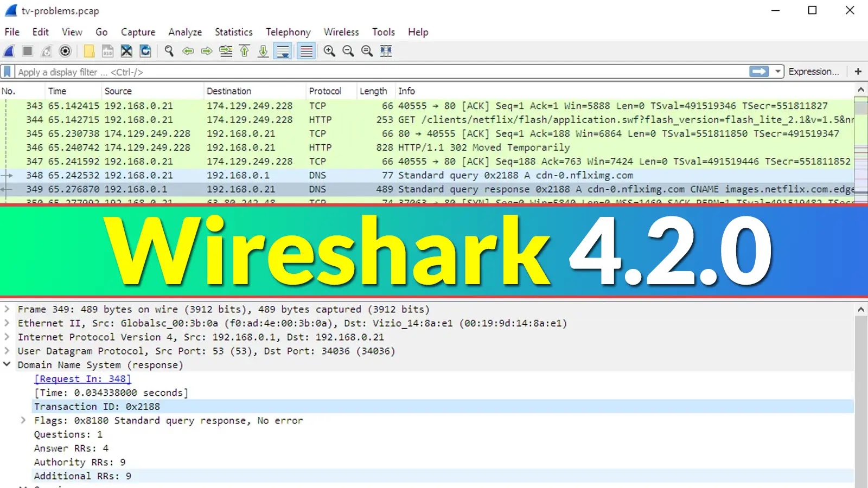Open the Help menu

(x=418, y=32)
